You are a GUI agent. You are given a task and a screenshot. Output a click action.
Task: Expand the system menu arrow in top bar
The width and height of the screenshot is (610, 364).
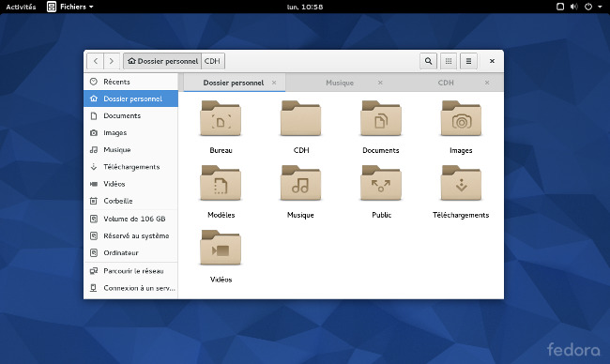pyautogui.click(x=600, y=7)
